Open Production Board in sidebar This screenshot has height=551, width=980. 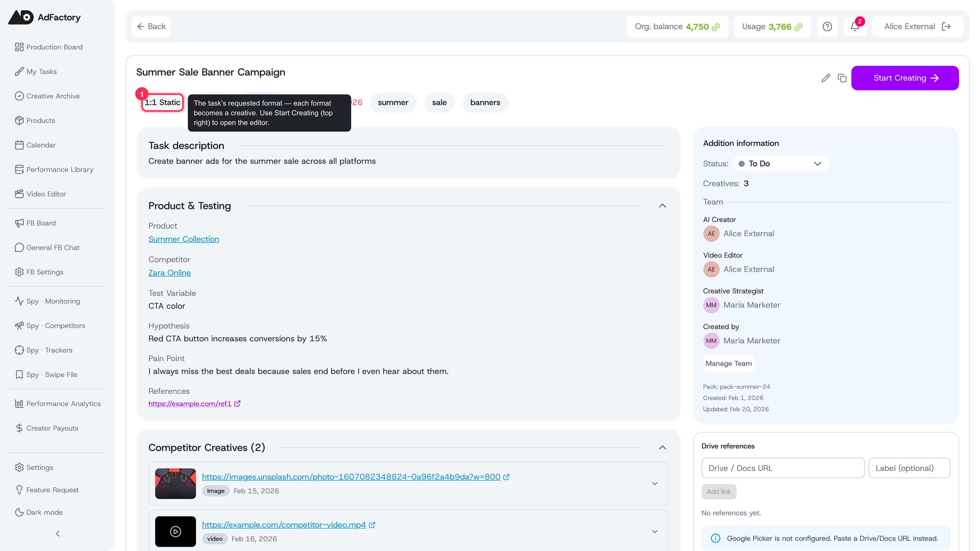pos(49,47)
